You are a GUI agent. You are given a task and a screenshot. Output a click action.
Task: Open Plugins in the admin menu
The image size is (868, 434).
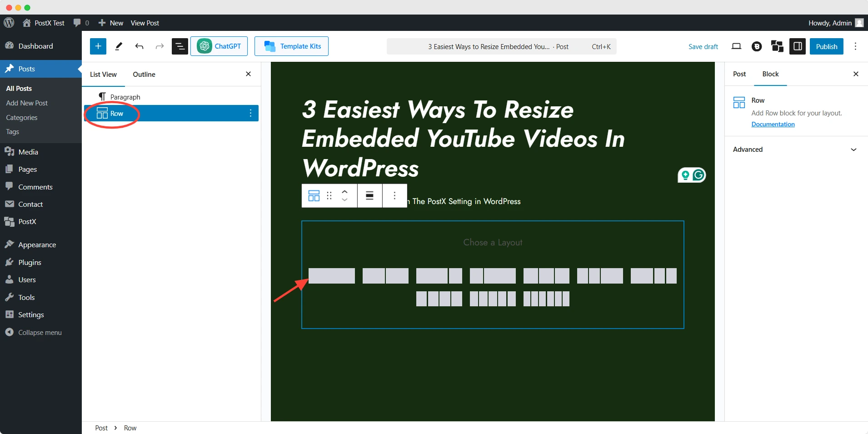41,262
